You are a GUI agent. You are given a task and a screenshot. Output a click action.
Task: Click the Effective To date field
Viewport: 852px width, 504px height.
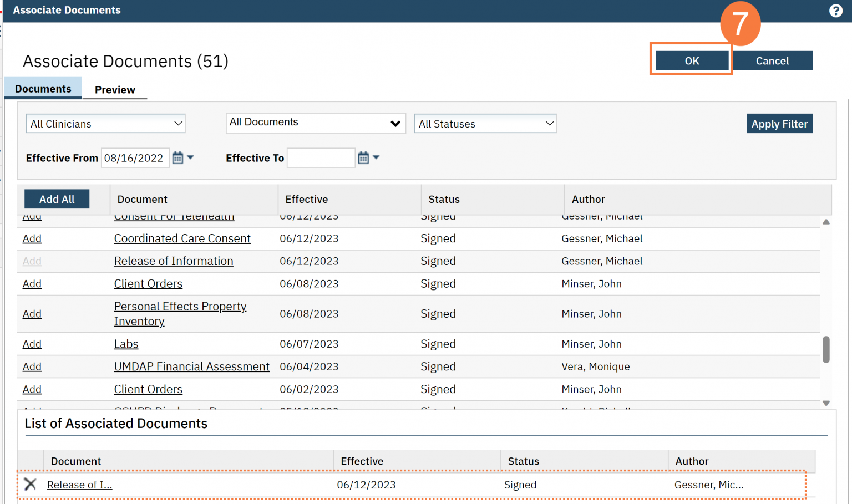(321, 158)
